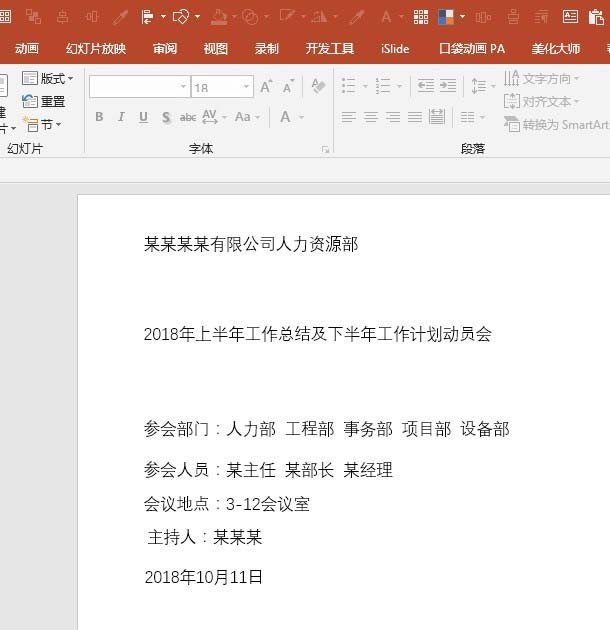Switch to 视图 tab

point(216,49)
